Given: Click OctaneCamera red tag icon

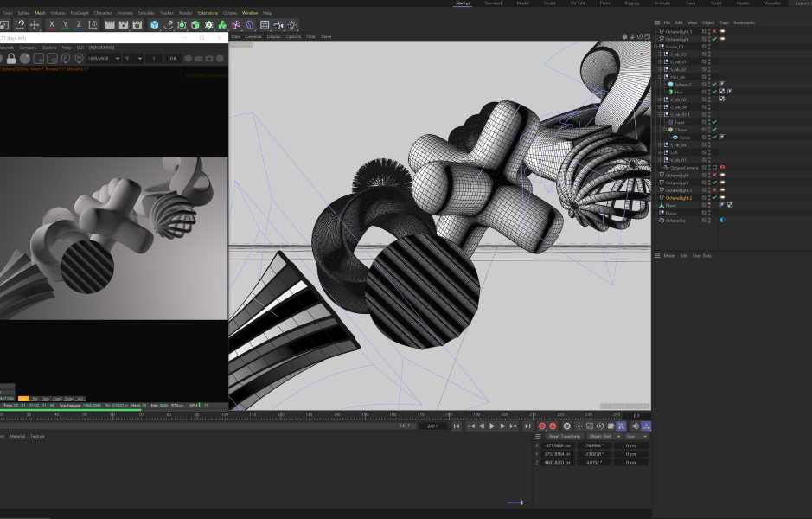Looking at the screenshot, I should [722, 167].
